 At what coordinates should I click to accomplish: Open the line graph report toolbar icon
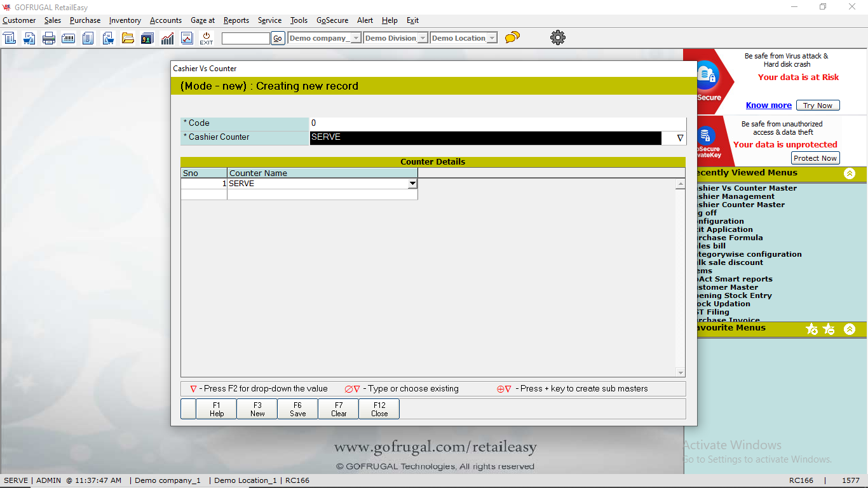pyautogui.click(x=187, y=38)
